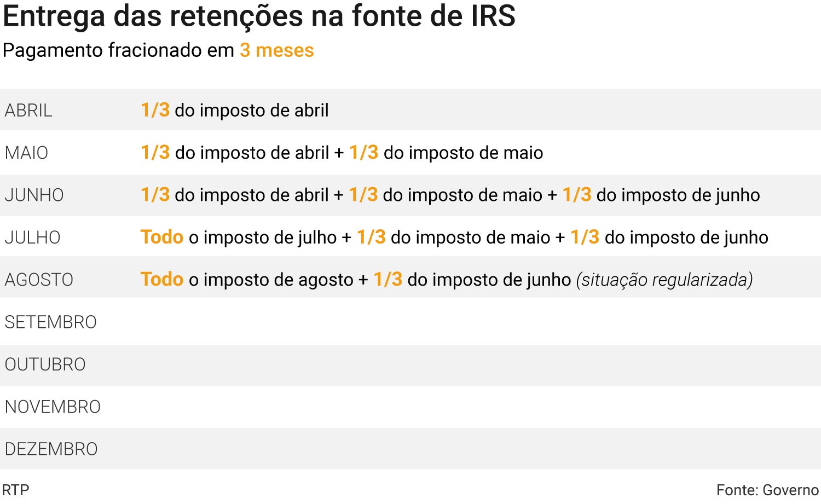Click the 'Fonte: Governo' source text
821x504 pixels.
pos(767,490)
